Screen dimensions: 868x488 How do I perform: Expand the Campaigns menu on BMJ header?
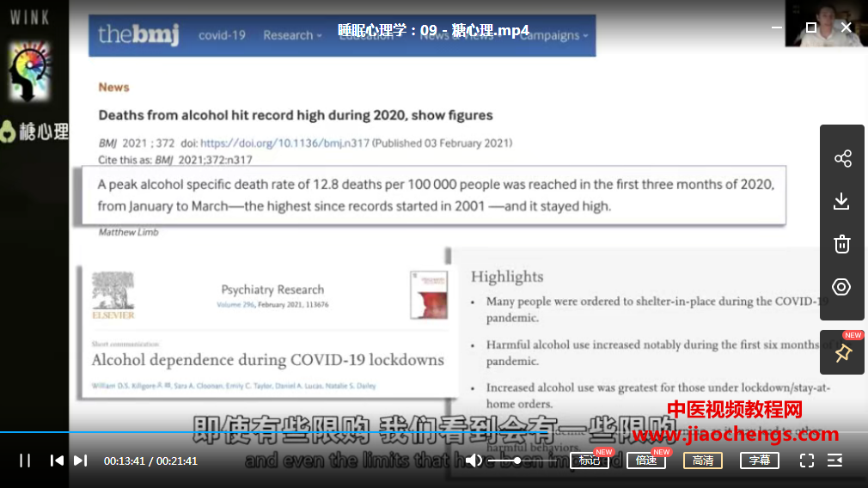coord(553,35)
